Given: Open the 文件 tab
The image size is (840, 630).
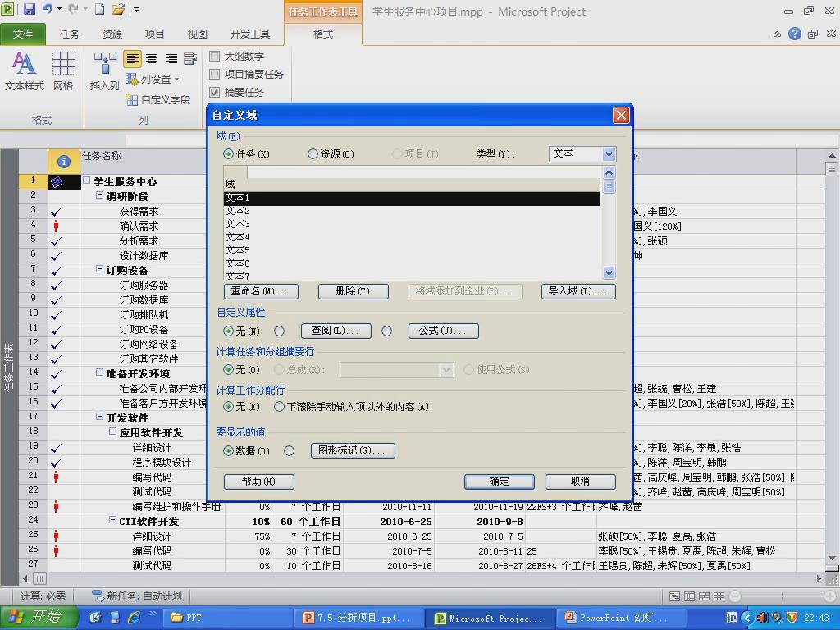Looking at the screenshot, I should tap(22, 34).
